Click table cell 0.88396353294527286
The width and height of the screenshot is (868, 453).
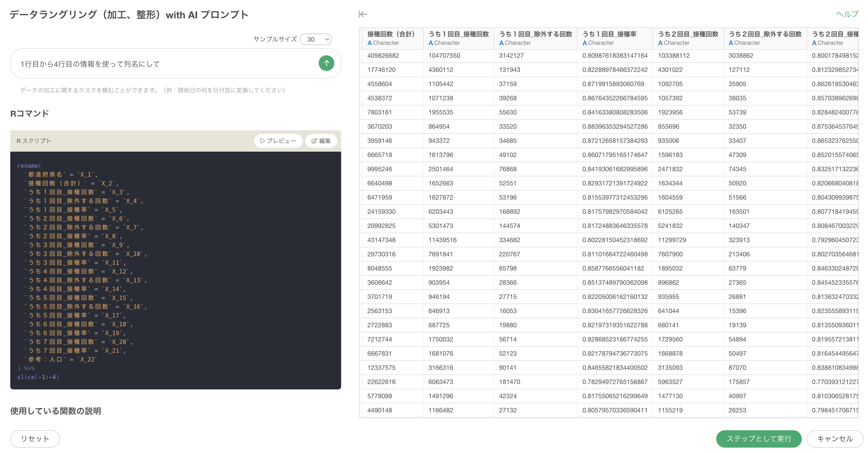[615, 126]
